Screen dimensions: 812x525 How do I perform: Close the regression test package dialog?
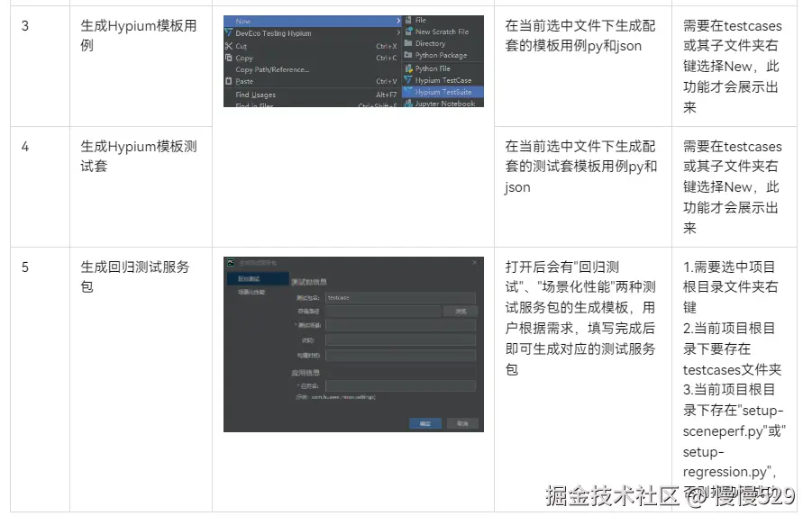(x=474, y=263)
